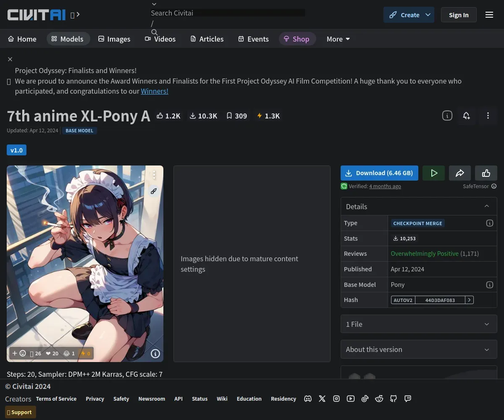Open image info icon on the preview image
Image resolution: width=504 pixels, height=420 pixels.
(x=155, y=354)
